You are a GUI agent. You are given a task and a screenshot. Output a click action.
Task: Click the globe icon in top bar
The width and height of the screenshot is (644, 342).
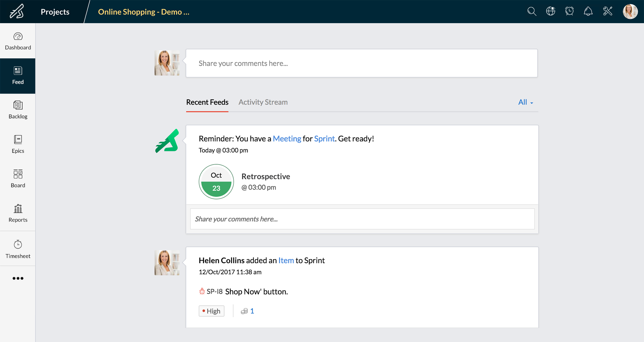[x=551, y=11]
